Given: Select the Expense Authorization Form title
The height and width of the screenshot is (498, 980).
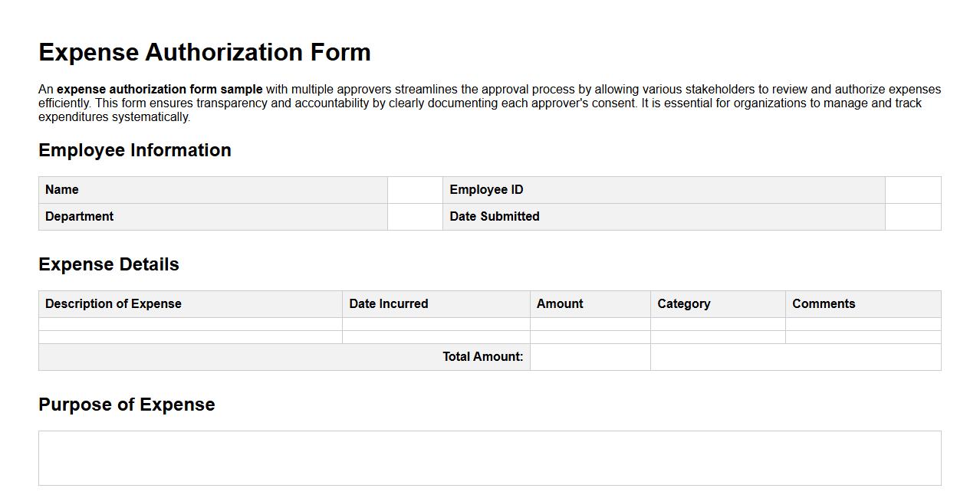Looking at the screenshot, I should [204, 52].
